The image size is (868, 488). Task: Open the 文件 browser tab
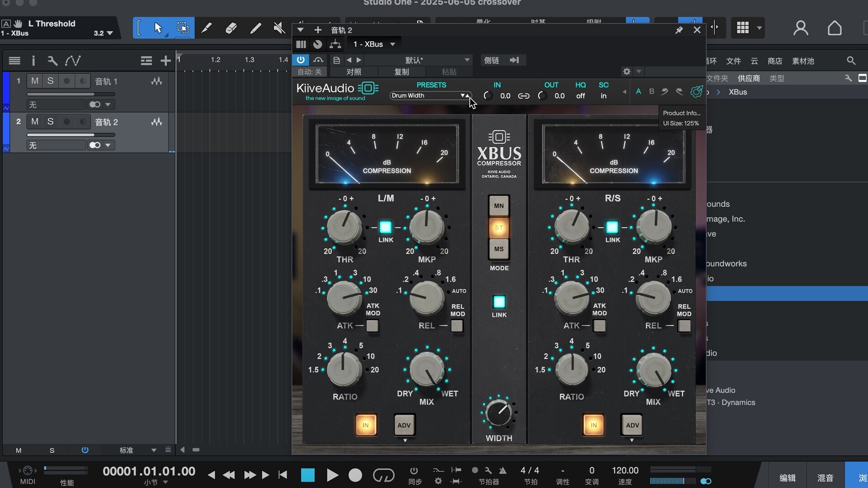pyautogui.click(x=733, y=61)
